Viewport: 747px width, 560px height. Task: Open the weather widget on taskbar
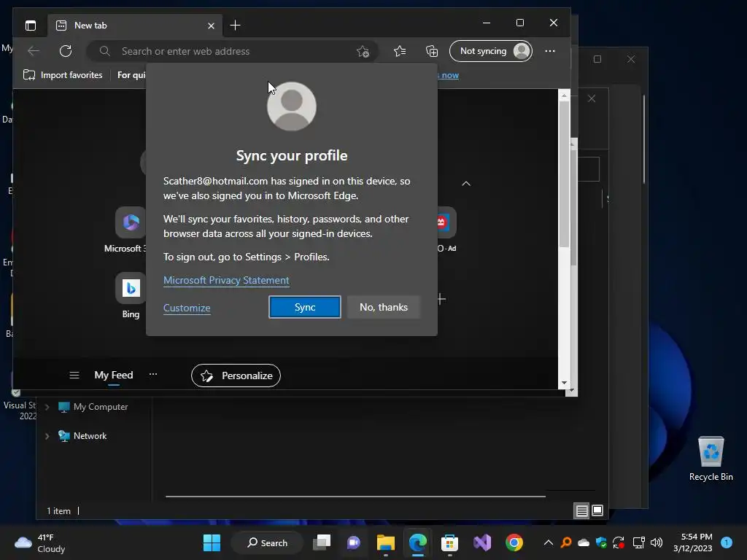tap(40, 542)
